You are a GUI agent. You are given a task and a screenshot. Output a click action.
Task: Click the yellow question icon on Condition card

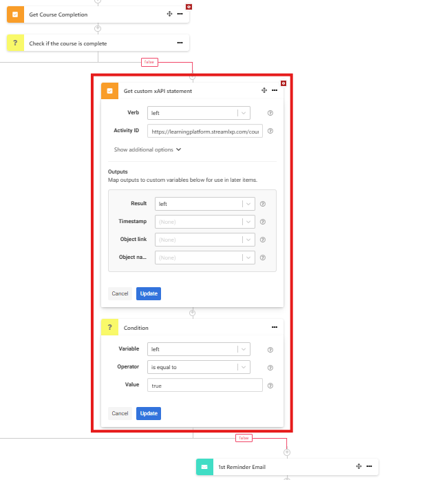click(109, 327)
